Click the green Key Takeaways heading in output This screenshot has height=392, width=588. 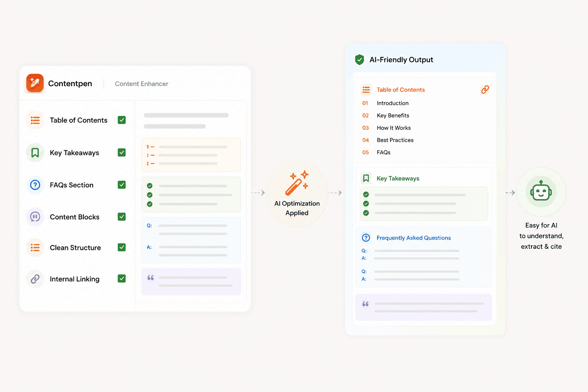[x=398, y=178]
